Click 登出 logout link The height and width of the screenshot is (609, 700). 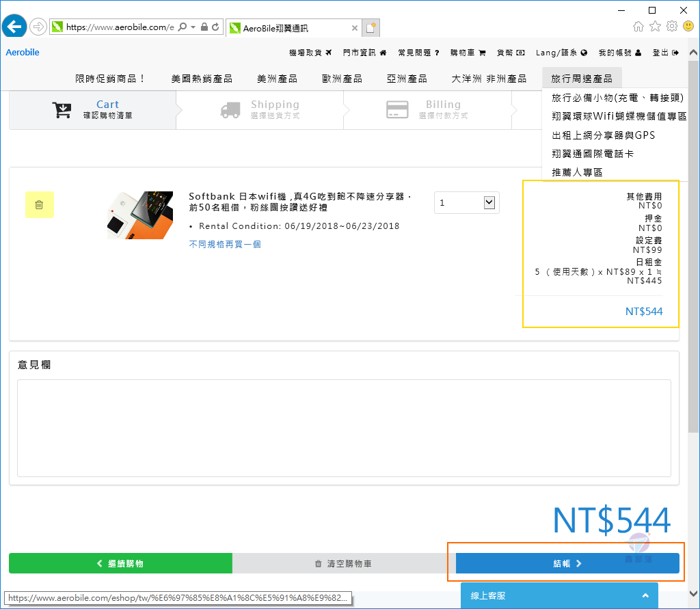666,53
